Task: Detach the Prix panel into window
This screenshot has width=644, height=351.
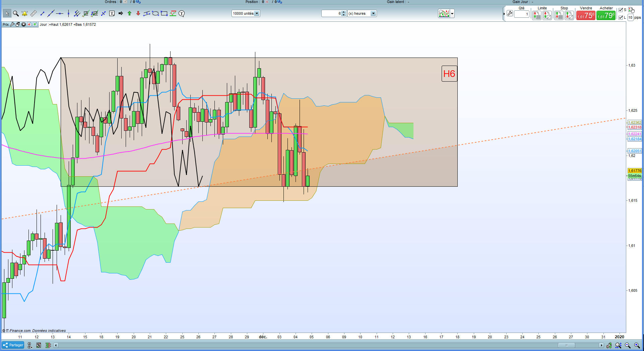Action: coord(18,24)
